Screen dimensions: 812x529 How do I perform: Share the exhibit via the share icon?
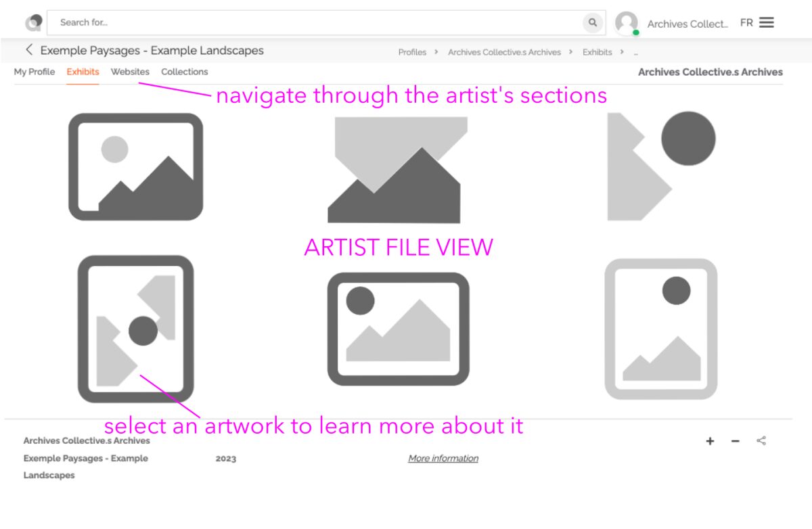[761, 440]
